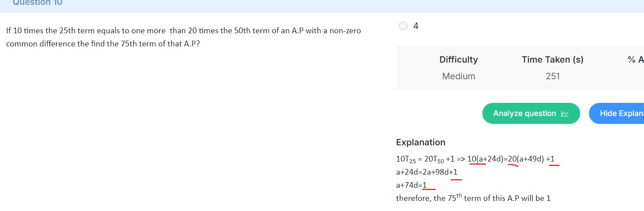
Task: Click the question line starting 'common difference'
Action: coord(103,44)
